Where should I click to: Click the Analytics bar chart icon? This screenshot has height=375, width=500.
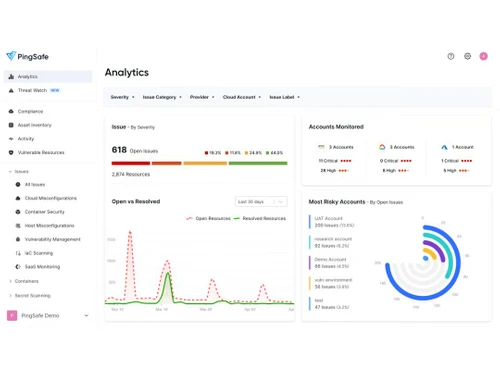click(11, 77)
